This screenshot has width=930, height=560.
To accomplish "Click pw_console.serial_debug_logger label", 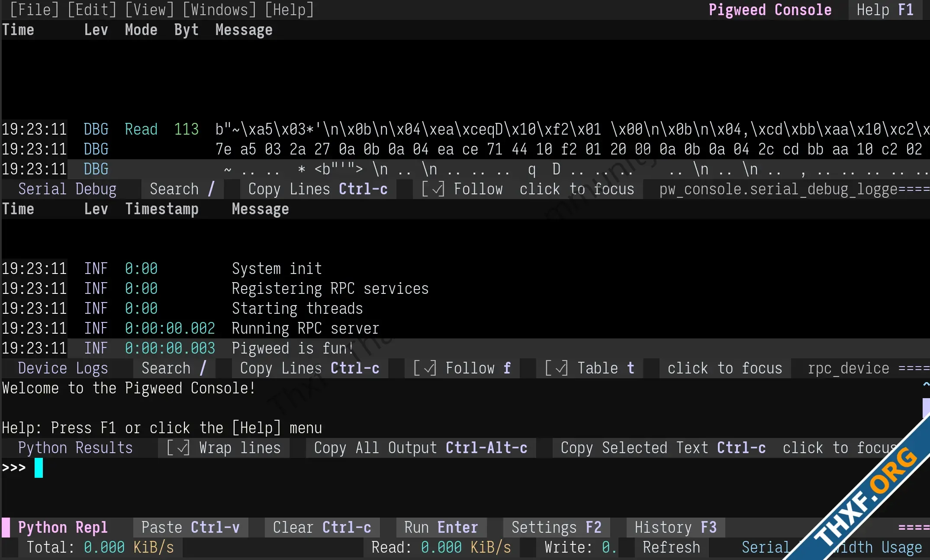I will click(779, 189).
